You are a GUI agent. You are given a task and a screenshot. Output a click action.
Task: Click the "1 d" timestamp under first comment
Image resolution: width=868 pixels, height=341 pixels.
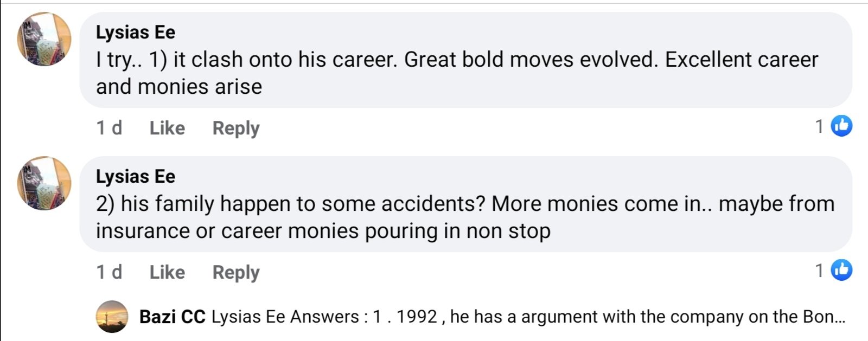click(x=109, y=128)
